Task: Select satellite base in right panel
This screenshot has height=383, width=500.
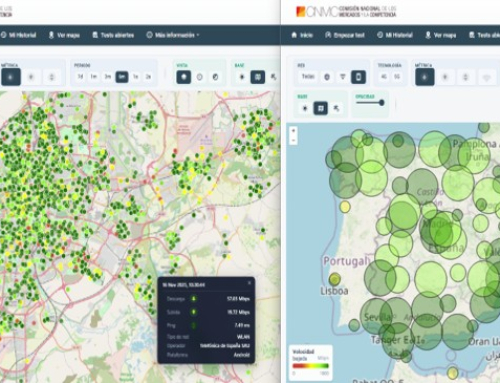Action: tap(337, 108)
